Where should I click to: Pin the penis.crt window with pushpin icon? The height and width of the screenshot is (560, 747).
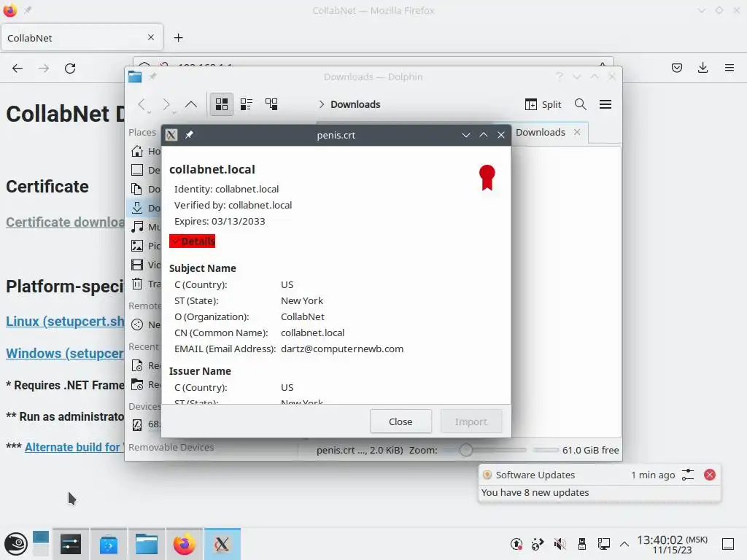pyautogui.click(x=189, y=135)
